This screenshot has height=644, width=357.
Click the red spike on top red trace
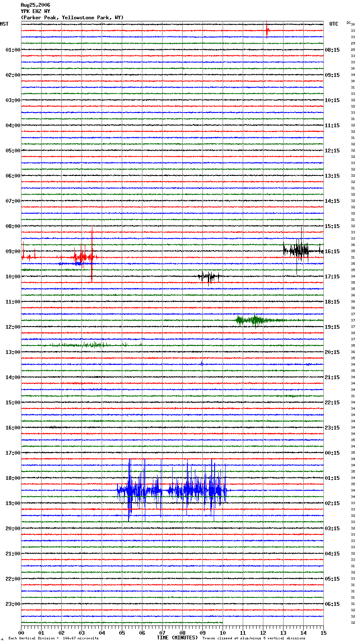(267, 30)
